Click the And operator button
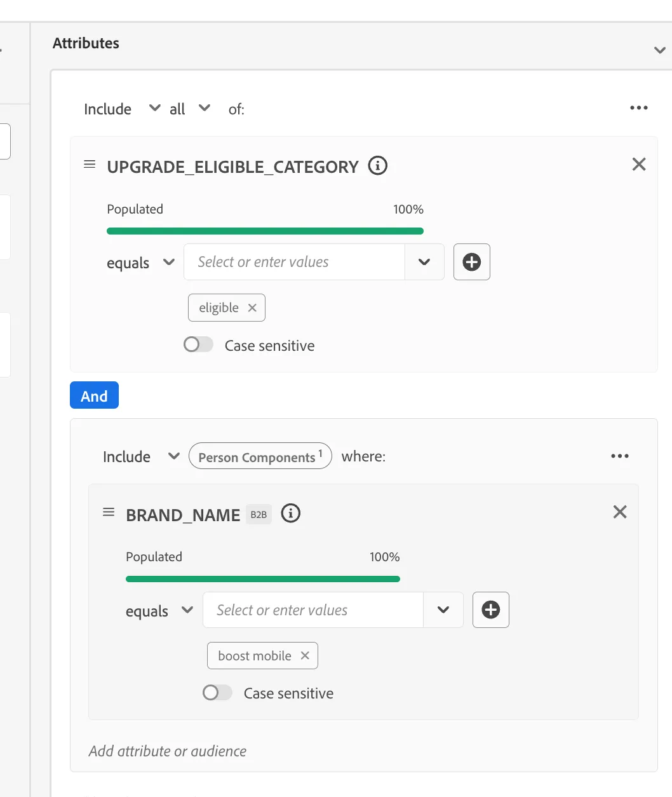 94,395
